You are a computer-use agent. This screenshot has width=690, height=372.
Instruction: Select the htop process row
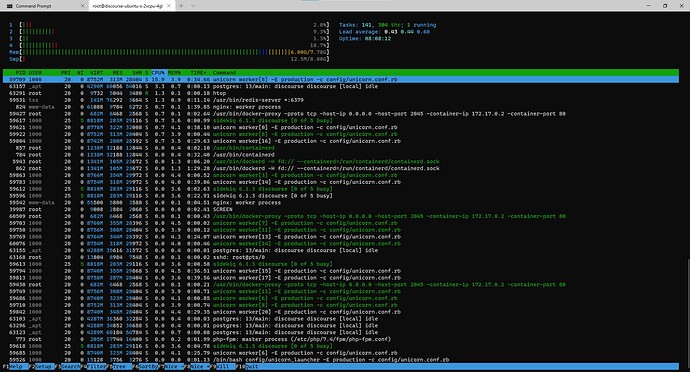pos(341,93)
